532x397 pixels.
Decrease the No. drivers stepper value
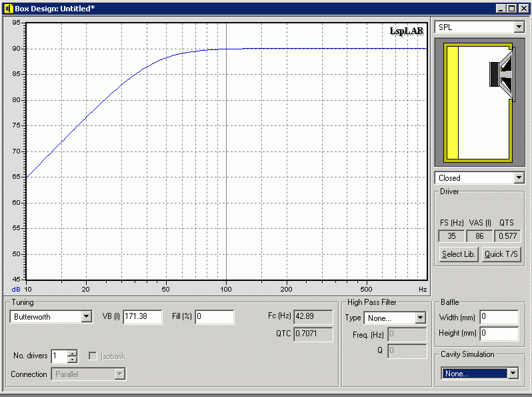[x=73, y=360]
